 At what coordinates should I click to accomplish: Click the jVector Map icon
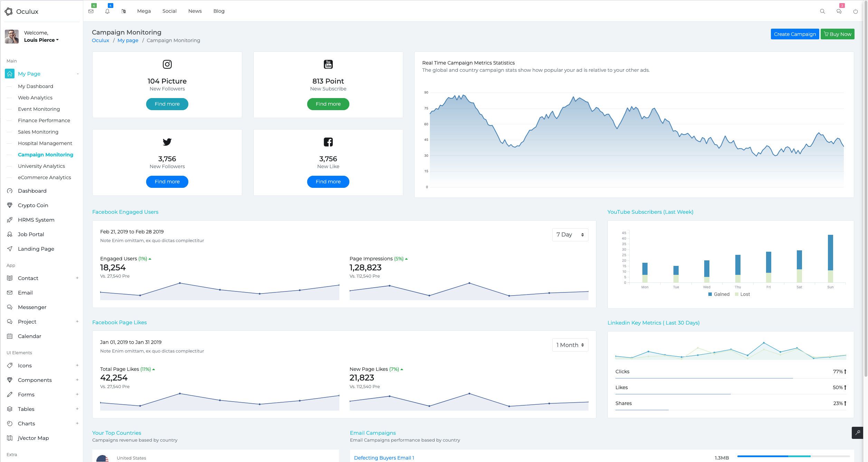point(10,438)
